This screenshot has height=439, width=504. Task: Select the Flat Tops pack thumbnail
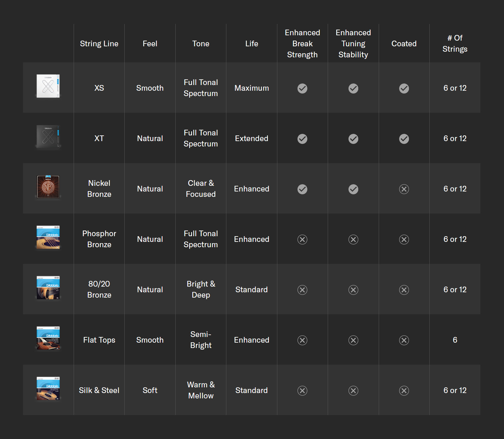pyautogui.click(x=48, y=338)
